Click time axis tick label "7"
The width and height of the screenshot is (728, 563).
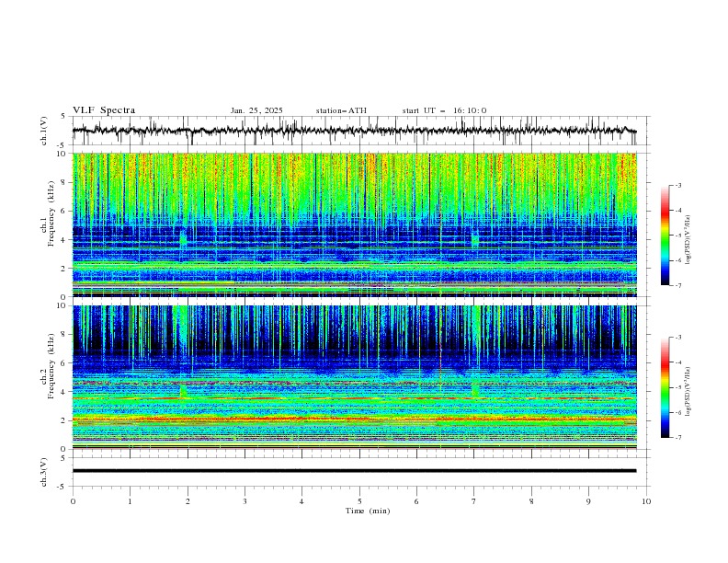(474, 501)
